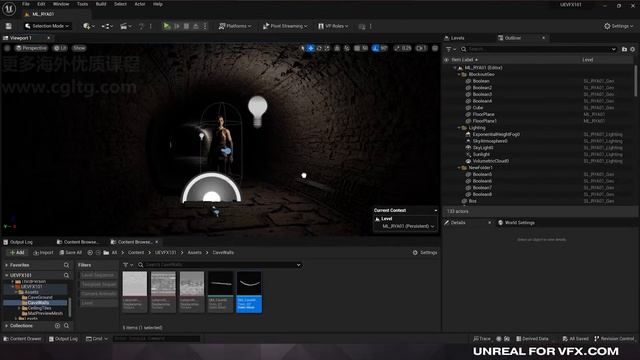Open the Blueprints toolbar icon menu

107,26
